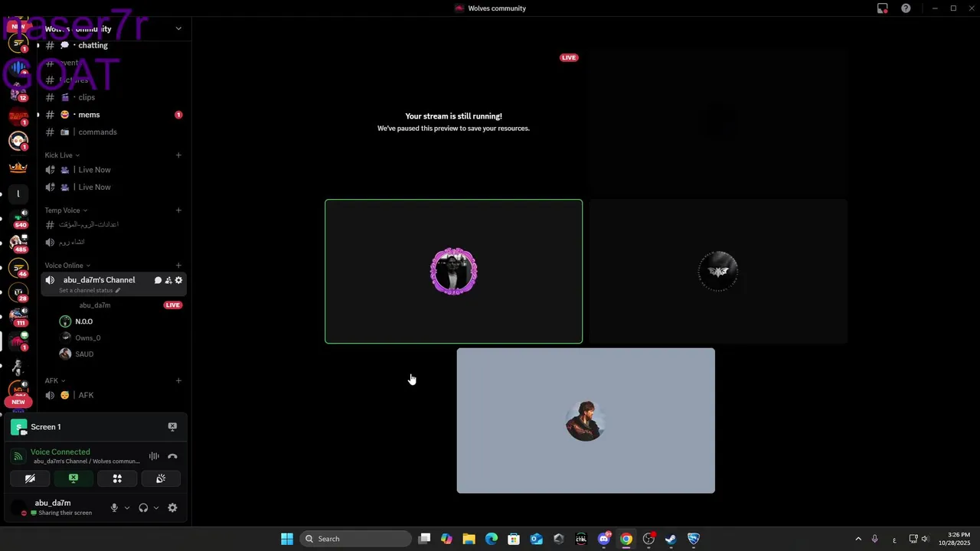This screenshot has width=980, height=551.
Task: Open the crown server icon
Action: point(18,168)
